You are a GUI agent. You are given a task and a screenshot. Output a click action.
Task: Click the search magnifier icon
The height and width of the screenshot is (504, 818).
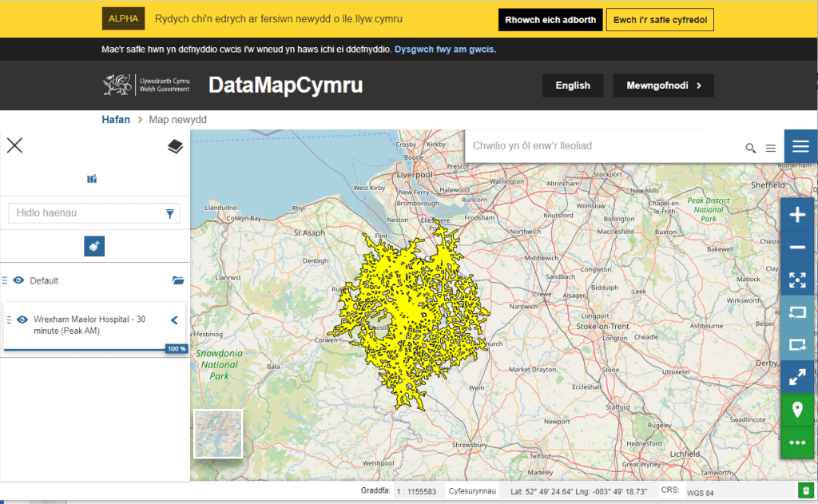pyautogui.click(x=750, y=148)
